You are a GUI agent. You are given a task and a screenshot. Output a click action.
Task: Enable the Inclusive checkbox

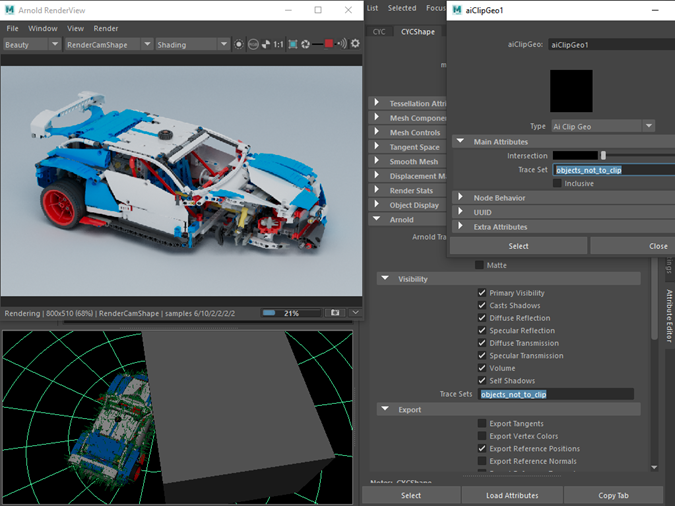(557, 183)
